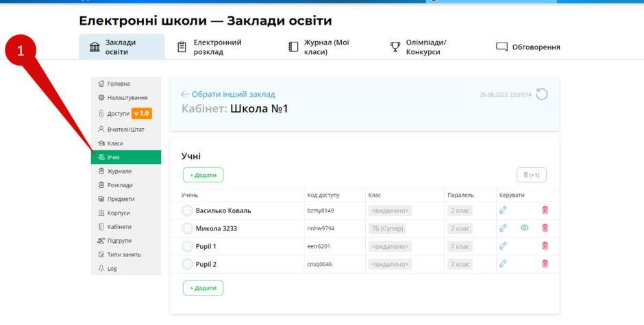Open Журнали in the sidebar

click(x=125, y=171)
